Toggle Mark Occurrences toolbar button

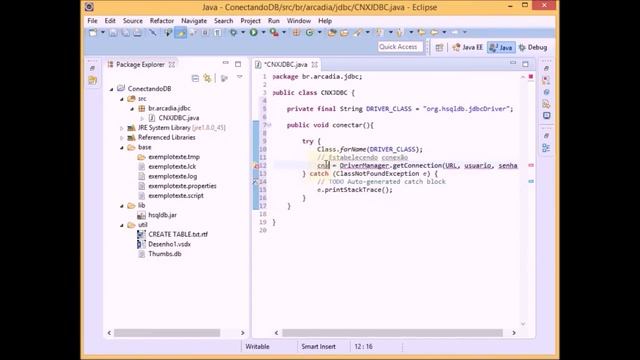point(180,33)
